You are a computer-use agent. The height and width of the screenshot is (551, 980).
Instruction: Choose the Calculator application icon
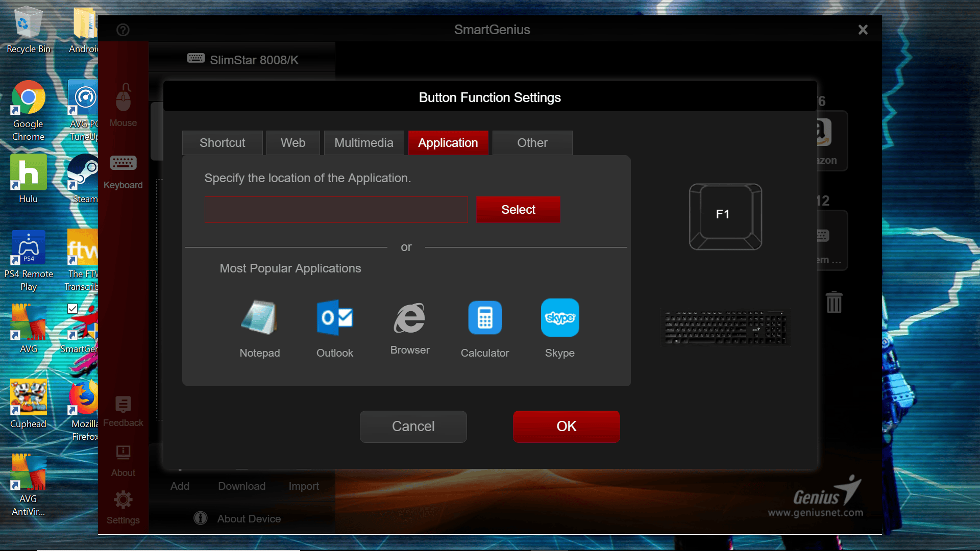tap(485, 318)
